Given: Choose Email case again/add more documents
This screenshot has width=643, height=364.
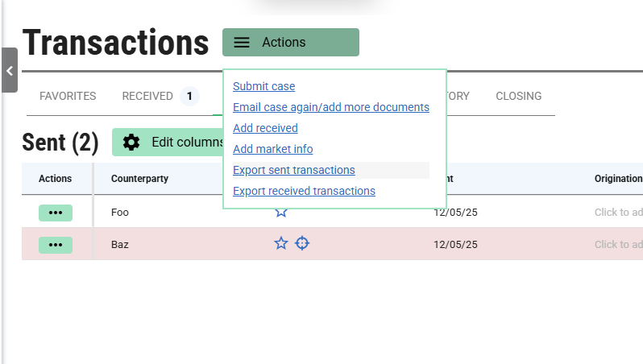Looking at the screenshot, I should pyautogui.click(x=330, y=107).
